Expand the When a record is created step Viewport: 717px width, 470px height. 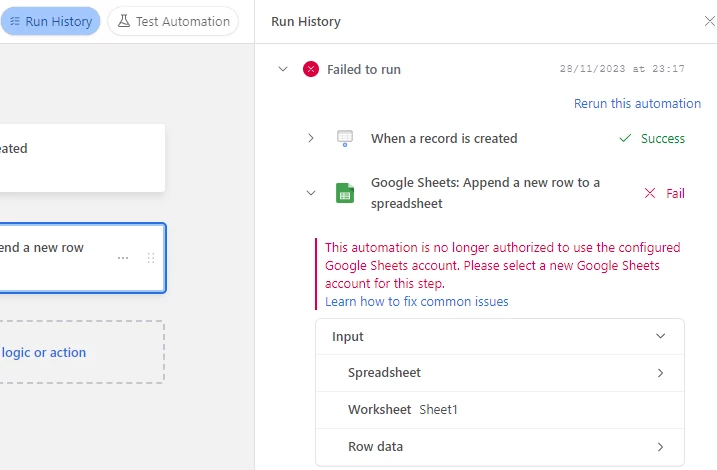(x=311, y=138)
